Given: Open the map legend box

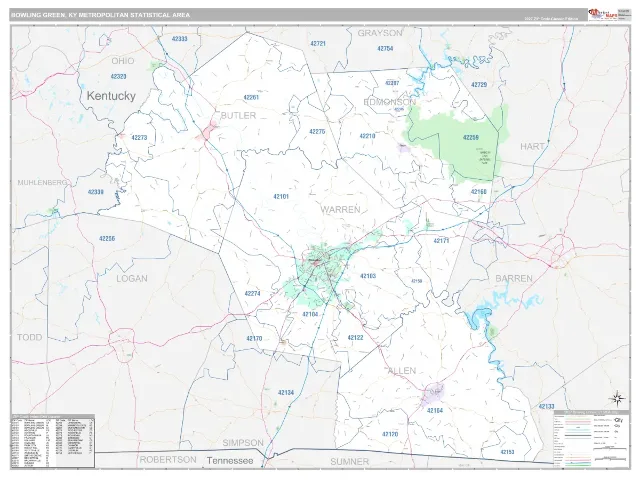Looking at the screenshot, I should pyautogui.click(x=591, y=438).
